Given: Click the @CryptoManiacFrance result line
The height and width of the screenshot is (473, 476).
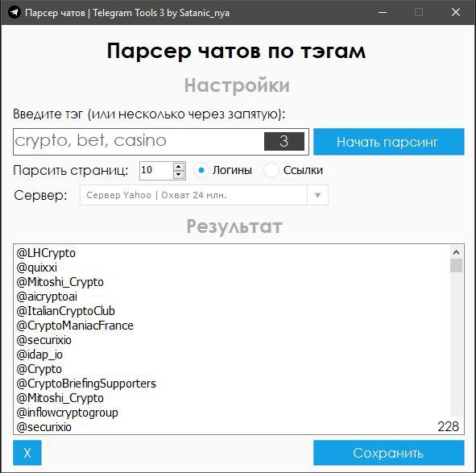Looking at the screenshot, I should pos(75,326).
